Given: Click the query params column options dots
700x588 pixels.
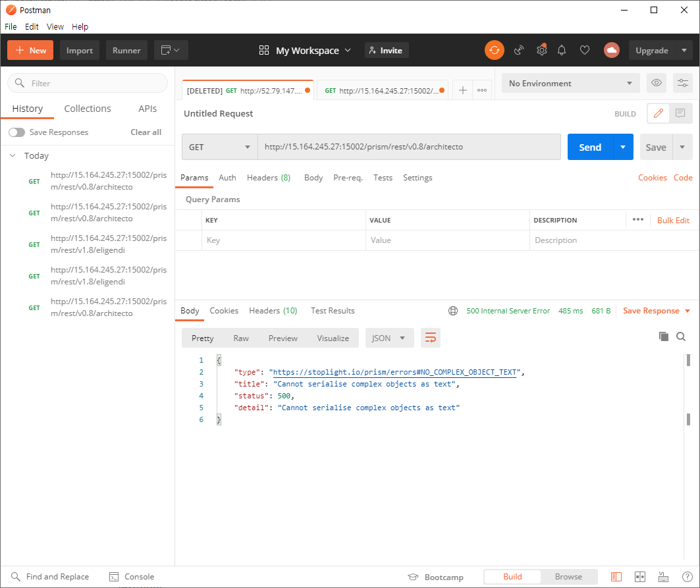Looking at the screenshot, I should [638, 220].
